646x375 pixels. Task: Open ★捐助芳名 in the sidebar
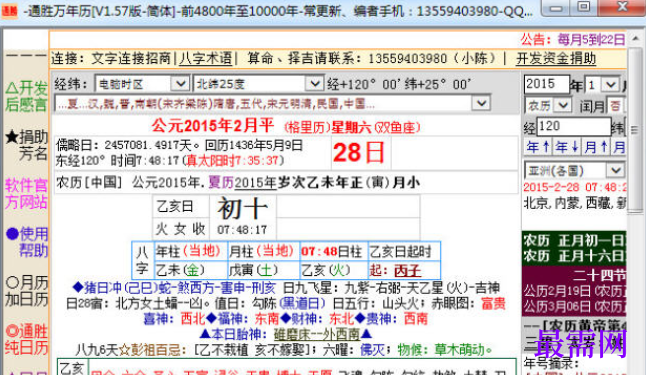tap(26, 145)
